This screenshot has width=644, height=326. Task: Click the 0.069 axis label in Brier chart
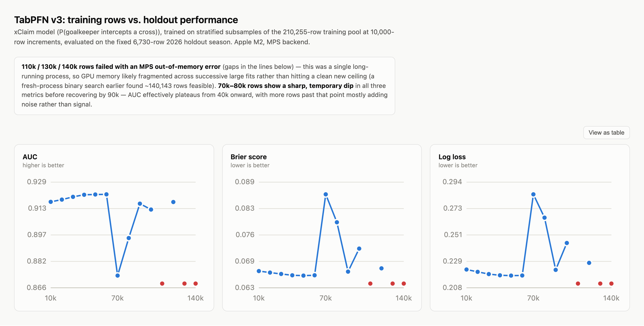pos(245,261)
